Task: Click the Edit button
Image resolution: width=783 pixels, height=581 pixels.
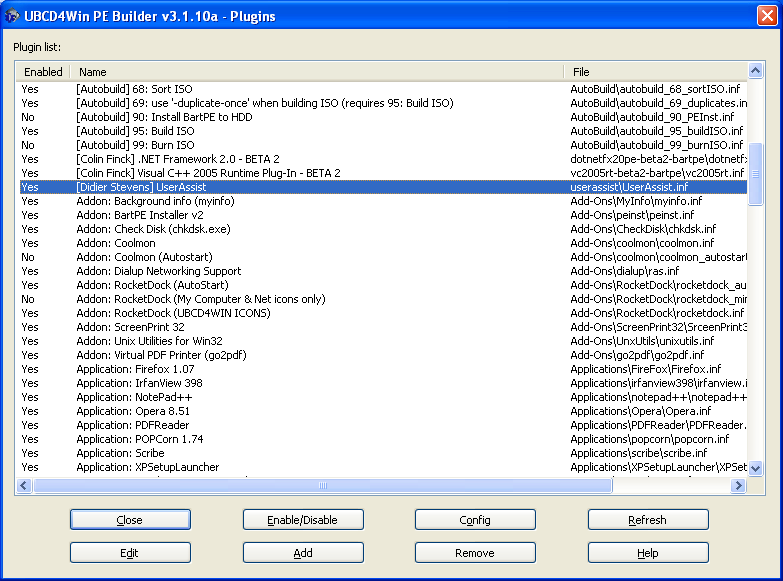Action: pos(130,553)
